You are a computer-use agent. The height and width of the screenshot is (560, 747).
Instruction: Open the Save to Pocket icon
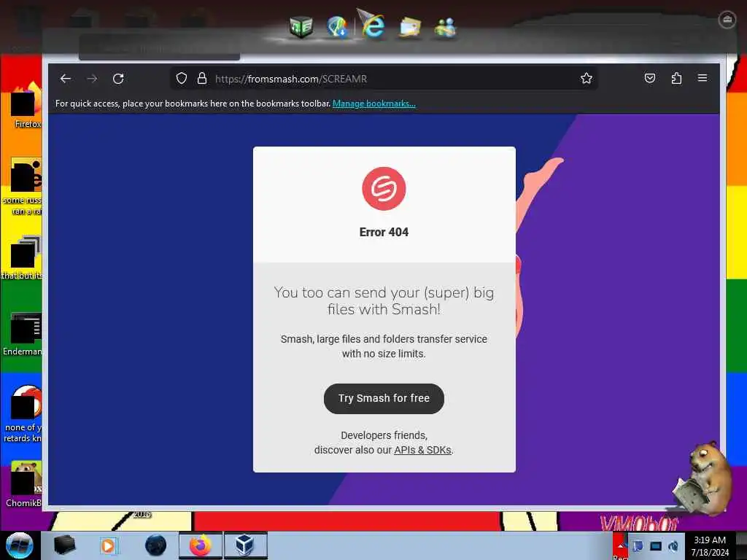[x=650, y=78]
